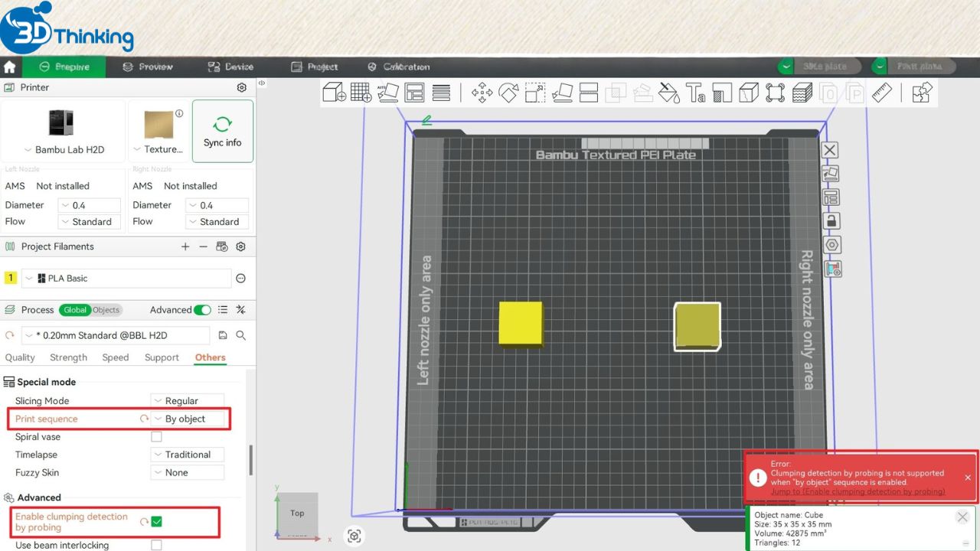This screenshot has height=551, width=980.
Task: Open Printer settings gear icon
Action: pos(242,88)
